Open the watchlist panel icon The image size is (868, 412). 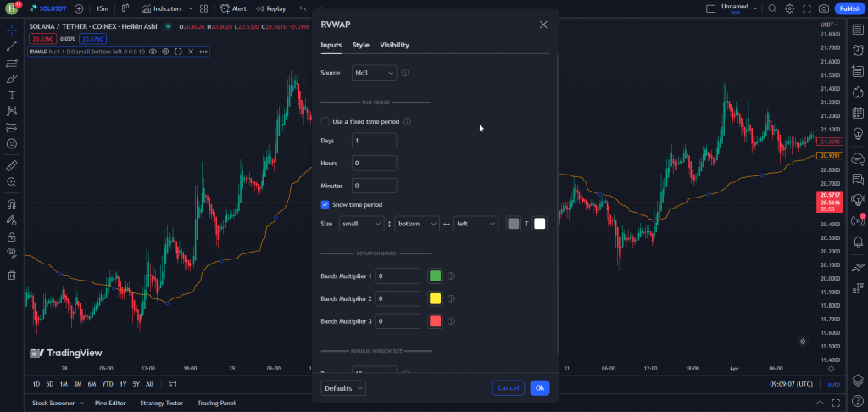[x=858, y=30]
